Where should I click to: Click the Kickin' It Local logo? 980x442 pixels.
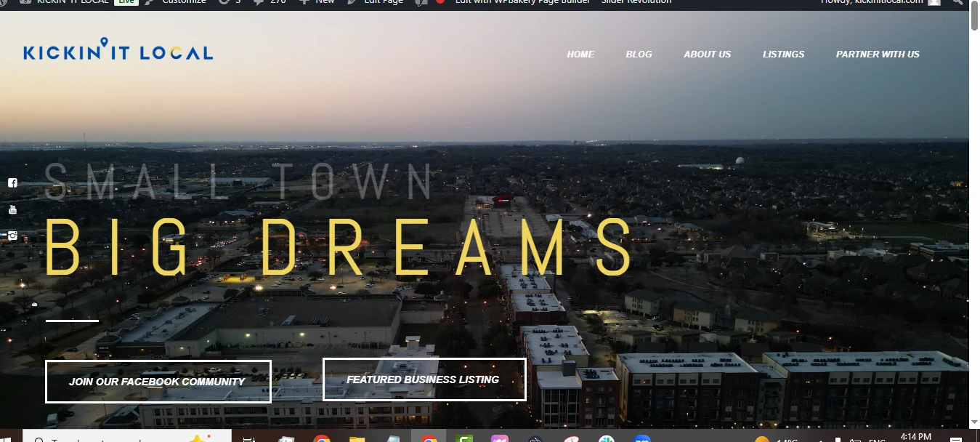[118, 51]
